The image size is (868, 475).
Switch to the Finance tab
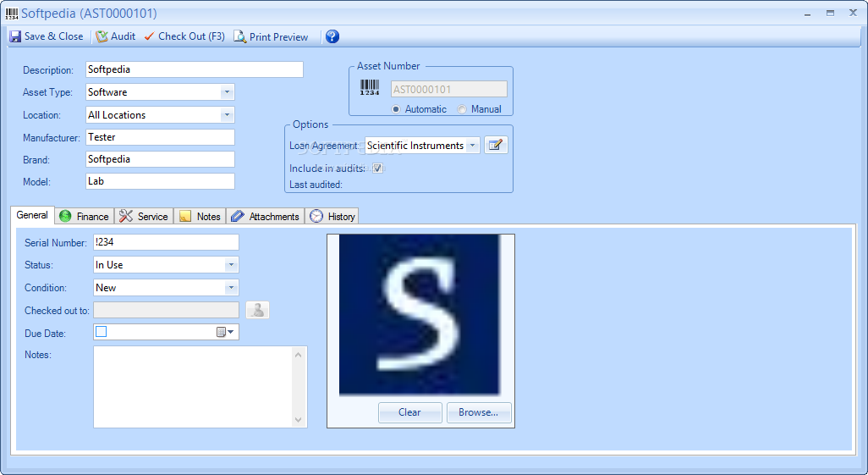click(x=84, y=216)
